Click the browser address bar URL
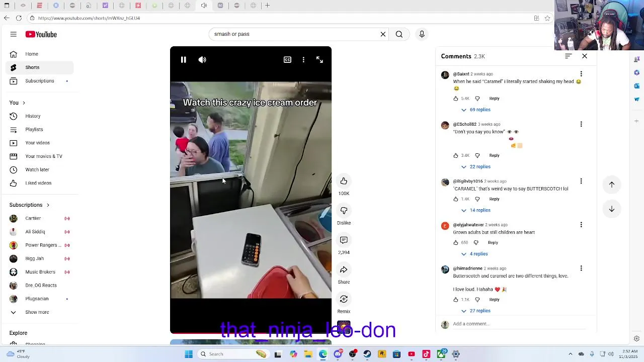This screenshot has height=362, width=644. click(x=89, y=18)
